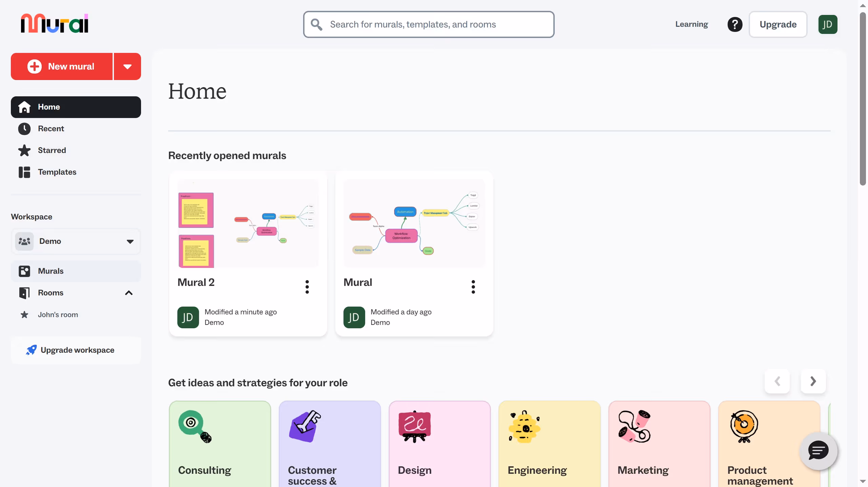This screenshot has height=487, width=868.
Task: Open the three-dot menu for Mural card
Action: pyautogui.click(x=473, y=287)
